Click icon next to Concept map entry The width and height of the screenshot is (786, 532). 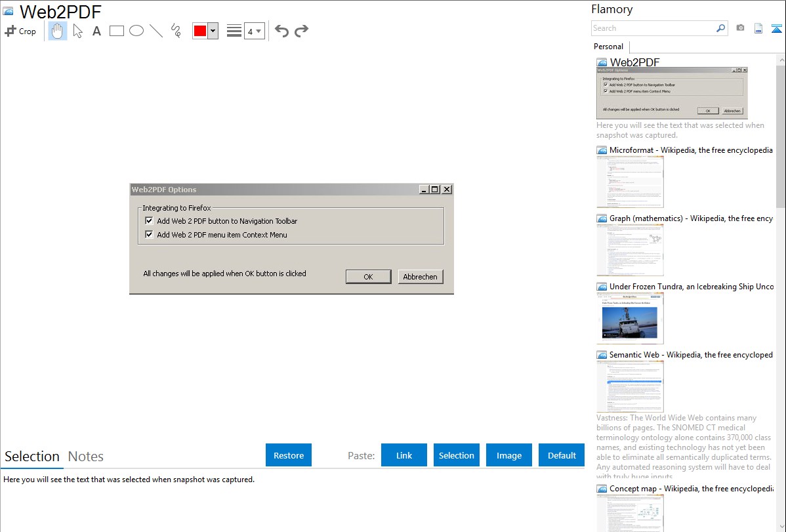[x=602, y=489]
